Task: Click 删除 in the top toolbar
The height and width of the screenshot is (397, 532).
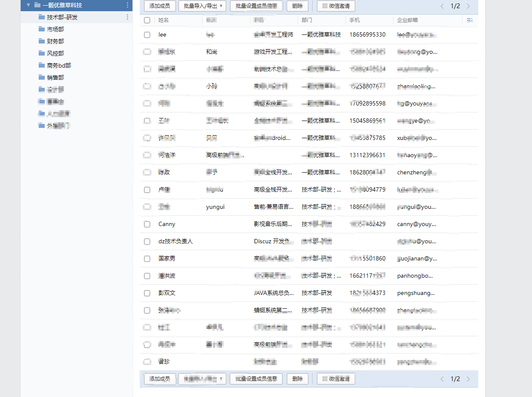Action: pyautogui.click(x=297, y=6)
